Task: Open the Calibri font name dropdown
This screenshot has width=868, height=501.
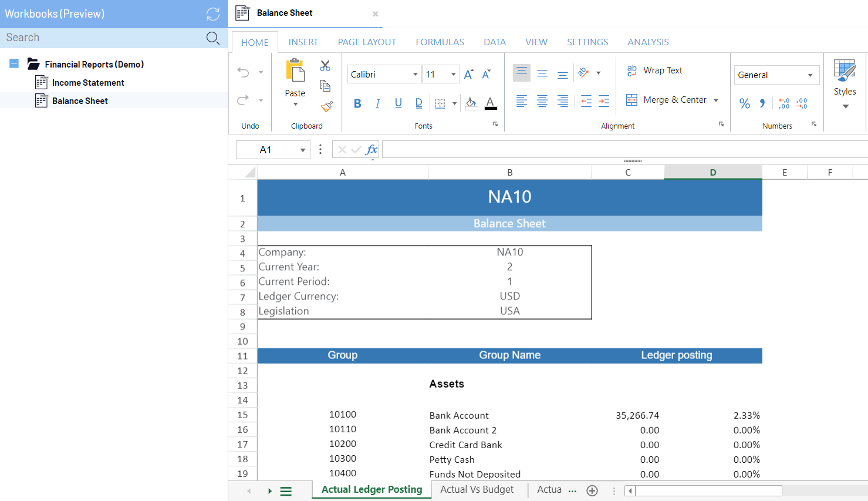Action: 415,75
